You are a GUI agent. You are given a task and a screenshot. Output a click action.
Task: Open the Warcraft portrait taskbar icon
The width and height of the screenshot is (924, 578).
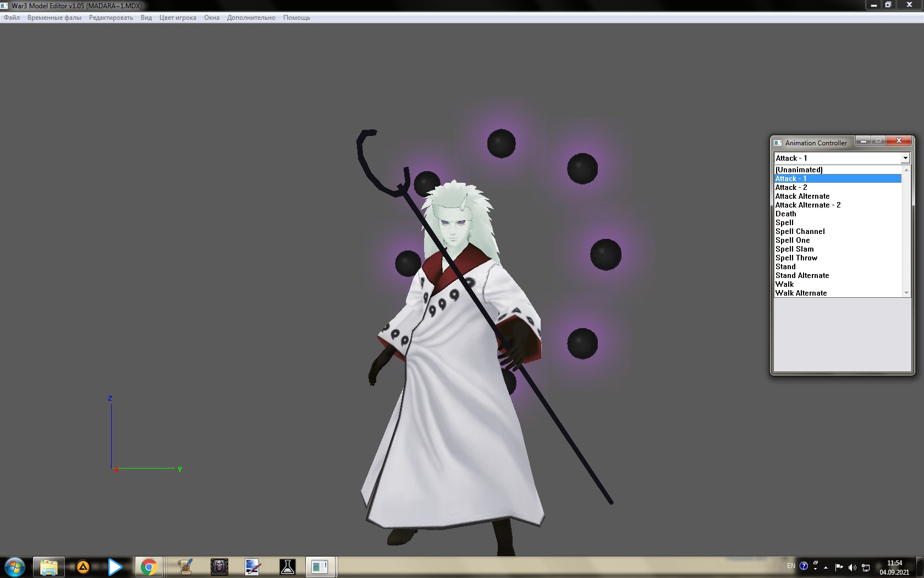(219, 567)
